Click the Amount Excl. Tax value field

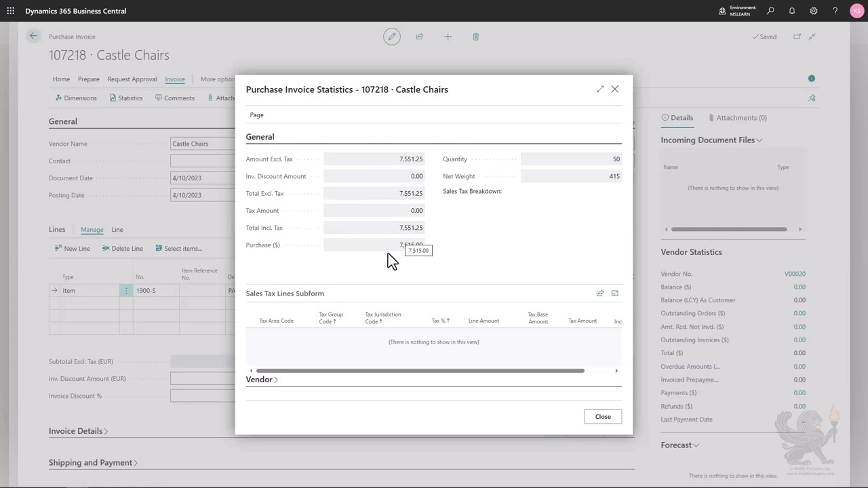pyautogui.click(x=374, y=159)
